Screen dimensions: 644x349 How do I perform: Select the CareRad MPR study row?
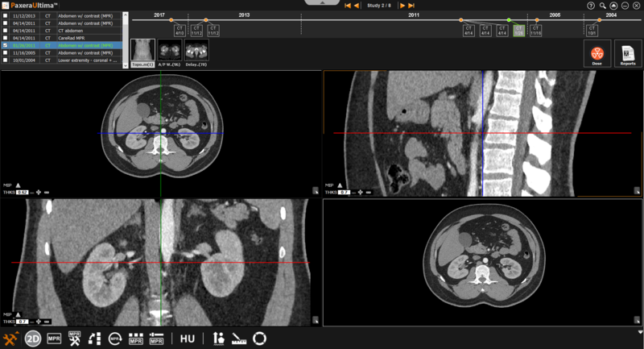point(64,38)
